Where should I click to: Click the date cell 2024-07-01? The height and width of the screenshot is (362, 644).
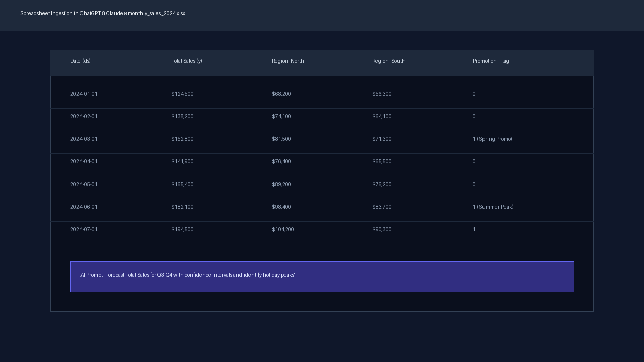point(84,229)
